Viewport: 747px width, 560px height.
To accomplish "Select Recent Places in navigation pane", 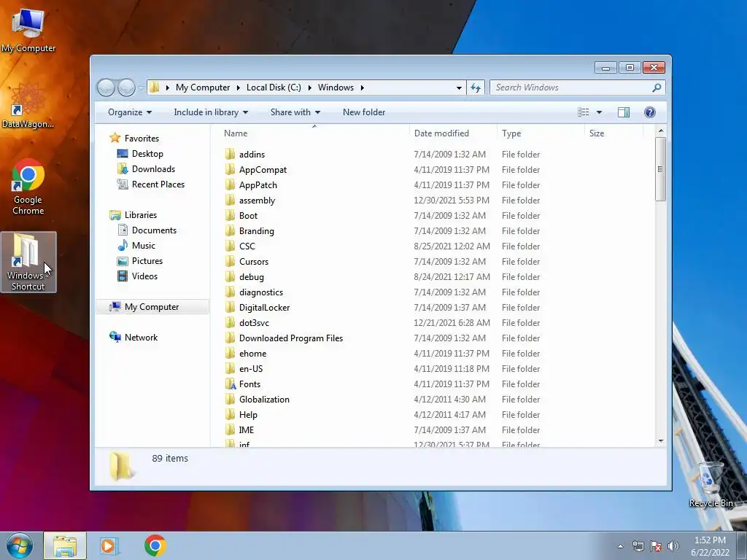I will pyautogui.click(x=158, y=184).
